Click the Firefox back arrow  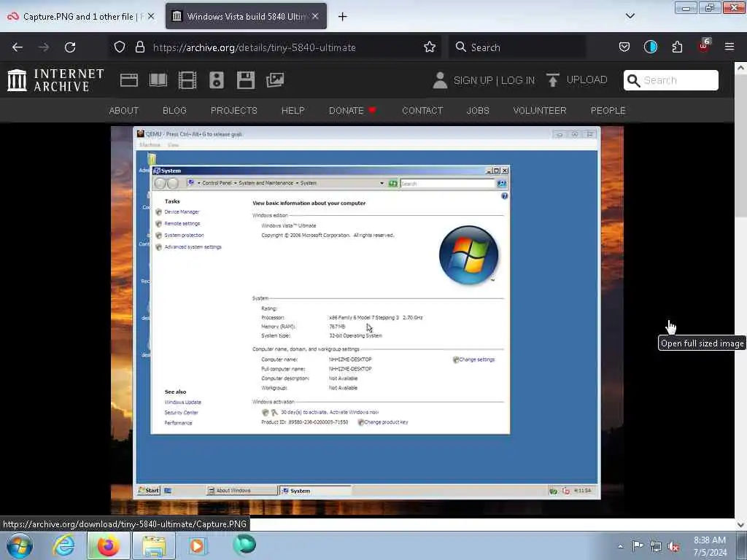pyautogui.click(x=18, y=47)
